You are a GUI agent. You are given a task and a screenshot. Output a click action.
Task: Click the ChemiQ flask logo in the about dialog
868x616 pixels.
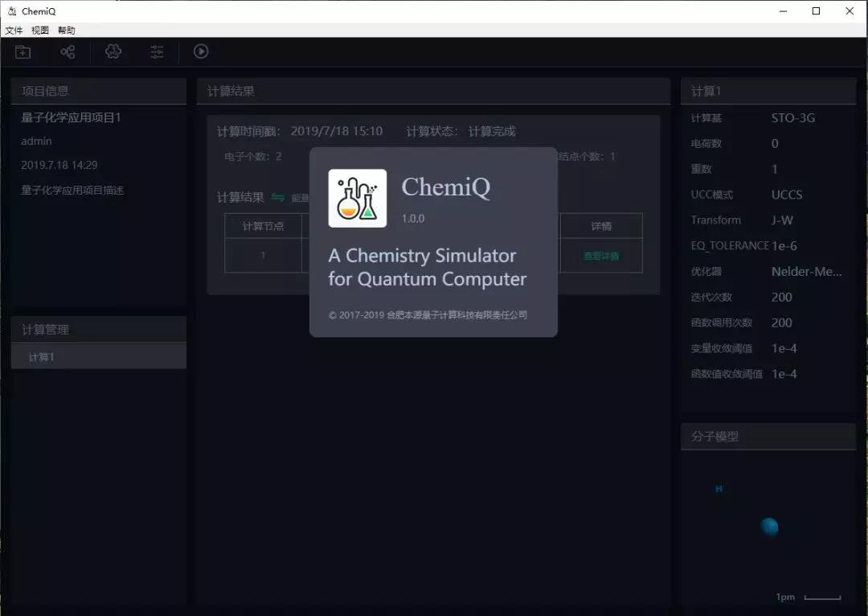point(357,198)
